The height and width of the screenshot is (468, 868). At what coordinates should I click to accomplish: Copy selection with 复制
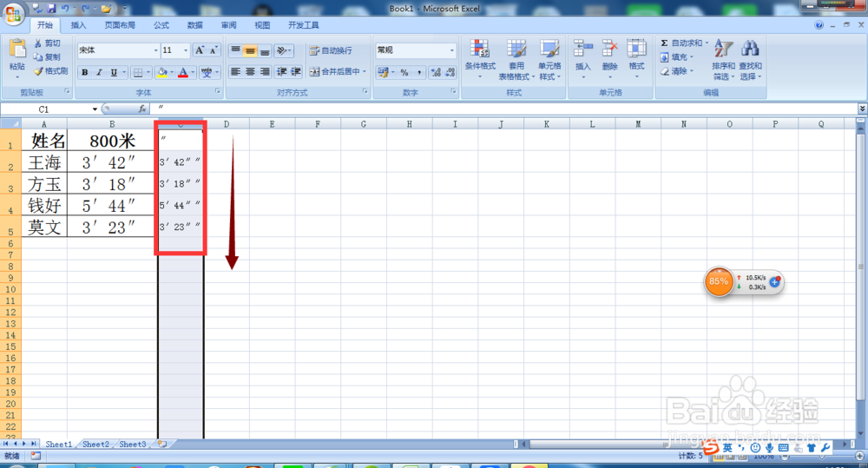(x=47, y=57)
